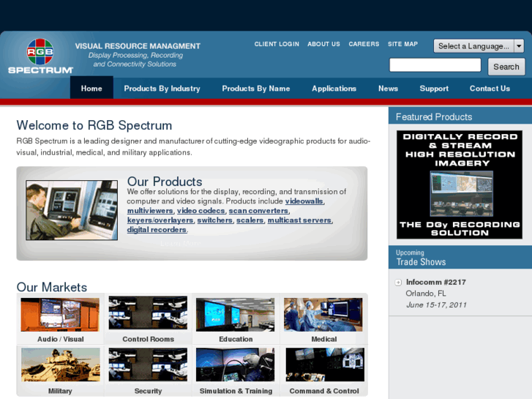Click the Featured Products heading
The width and height of the screenshot is (532, 399).
[434, 117]
